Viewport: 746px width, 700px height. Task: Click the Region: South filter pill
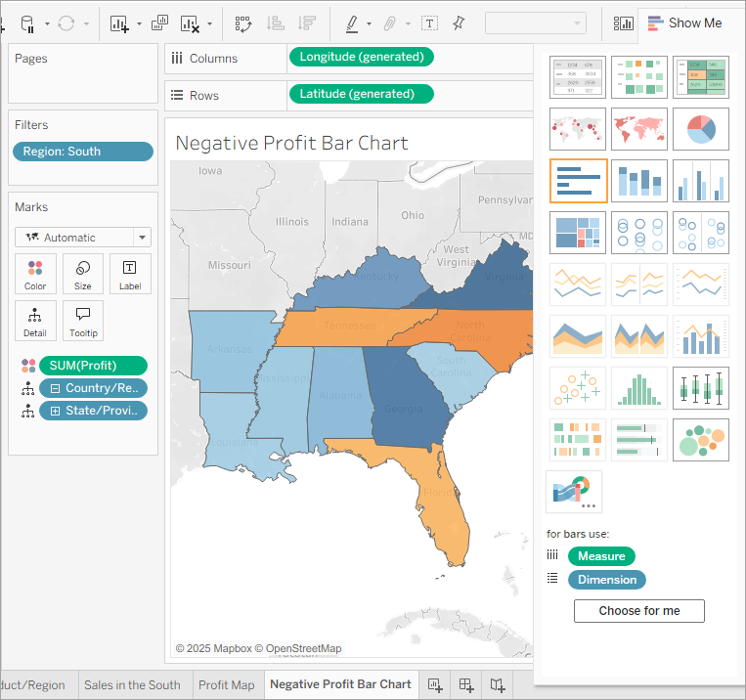point(83,152)
